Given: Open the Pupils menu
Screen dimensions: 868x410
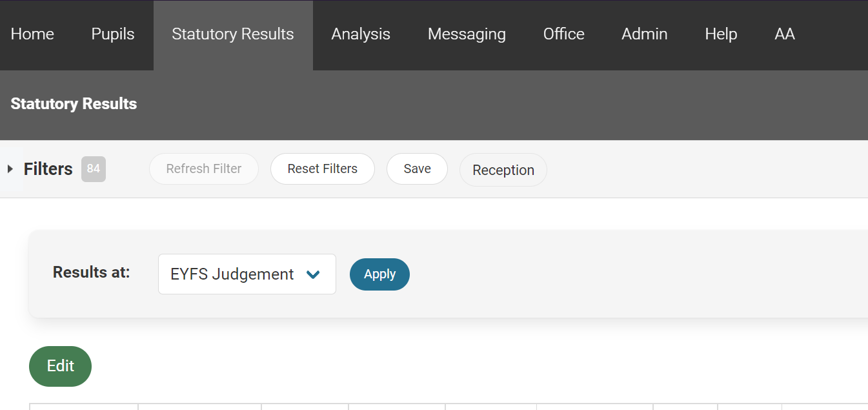Looking at the screenshot, I should 113,34.
